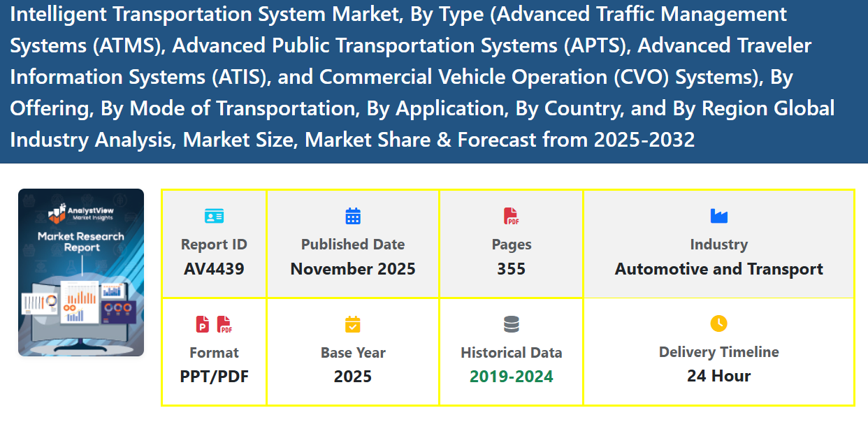Screen dimensions: 868x422
Task: Select the AV4439 report ID value
Action: pyautogui.click(x=214, y=269)
